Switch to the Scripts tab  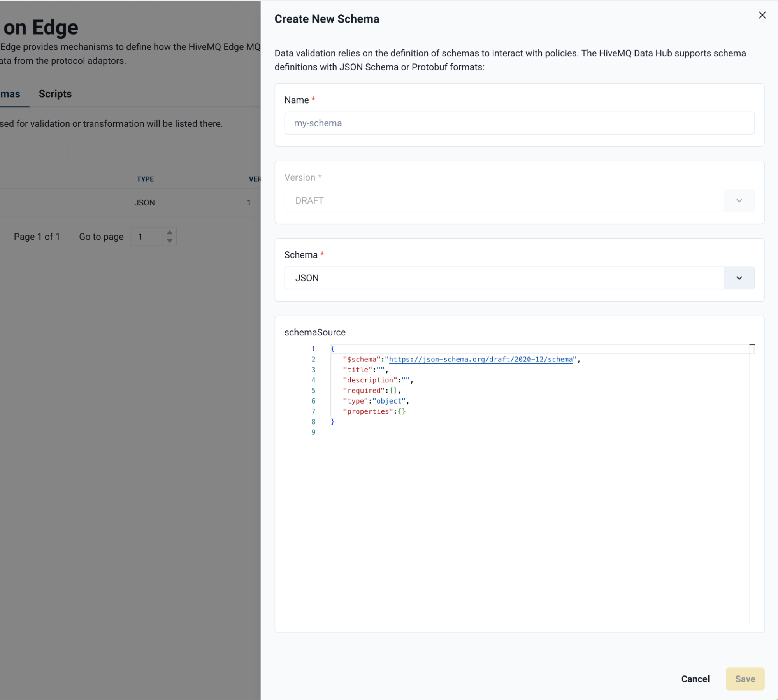(54, 93)
